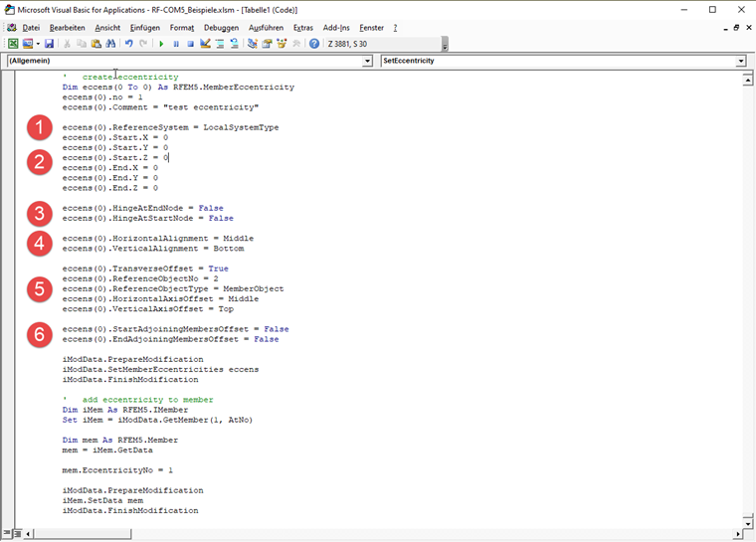Expand the SetEccentricity procedure dropdown arrow
Image resolution: width=756 pixels, height=542 pixels.
(741, 61)
